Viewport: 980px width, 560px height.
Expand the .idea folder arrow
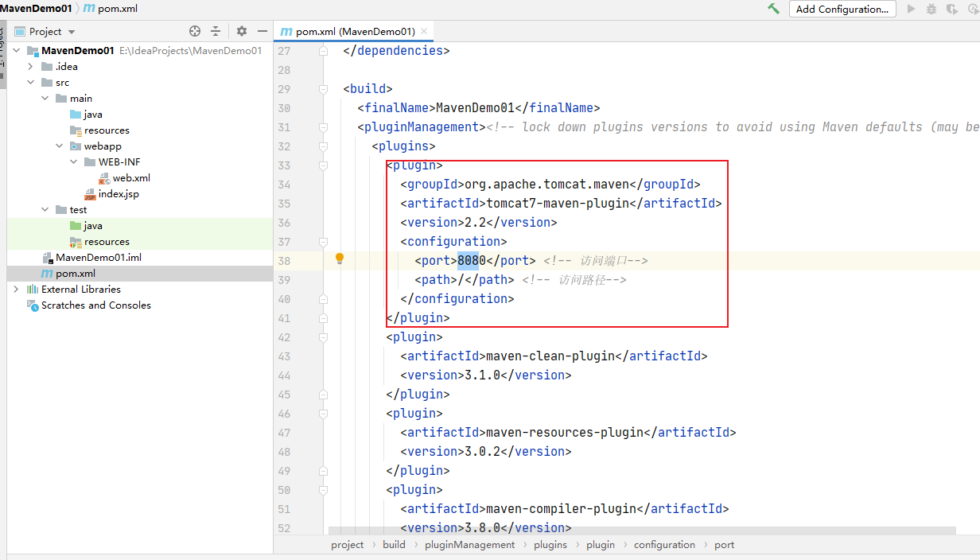click(x=31, y=66)
